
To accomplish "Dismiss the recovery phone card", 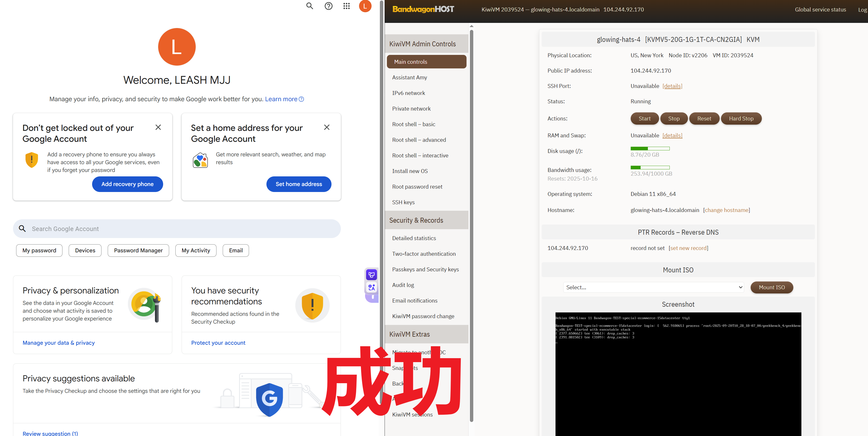I will (158, 127).
